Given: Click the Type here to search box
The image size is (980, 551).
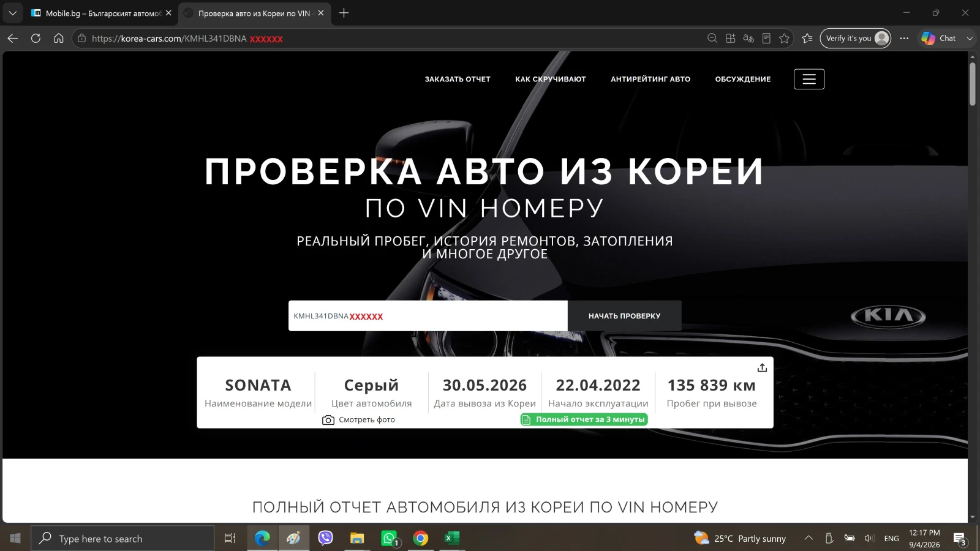Looking at the screenshot, I should pyautogui.click(x=123, y=538).
